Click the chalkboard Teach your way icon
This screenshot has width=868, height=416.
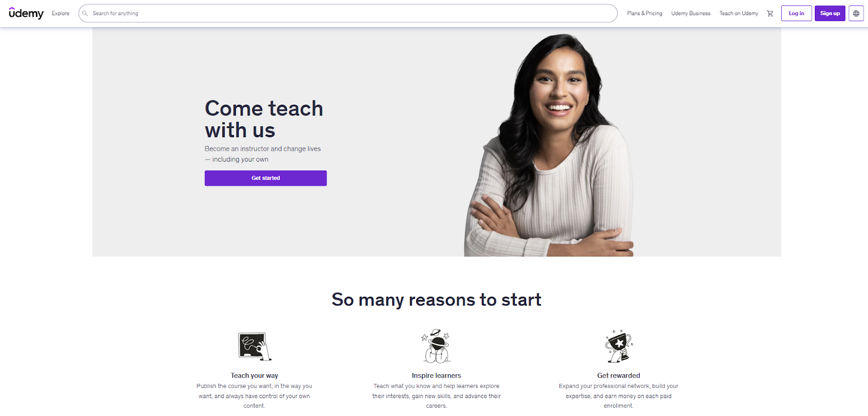pos(254,347)
